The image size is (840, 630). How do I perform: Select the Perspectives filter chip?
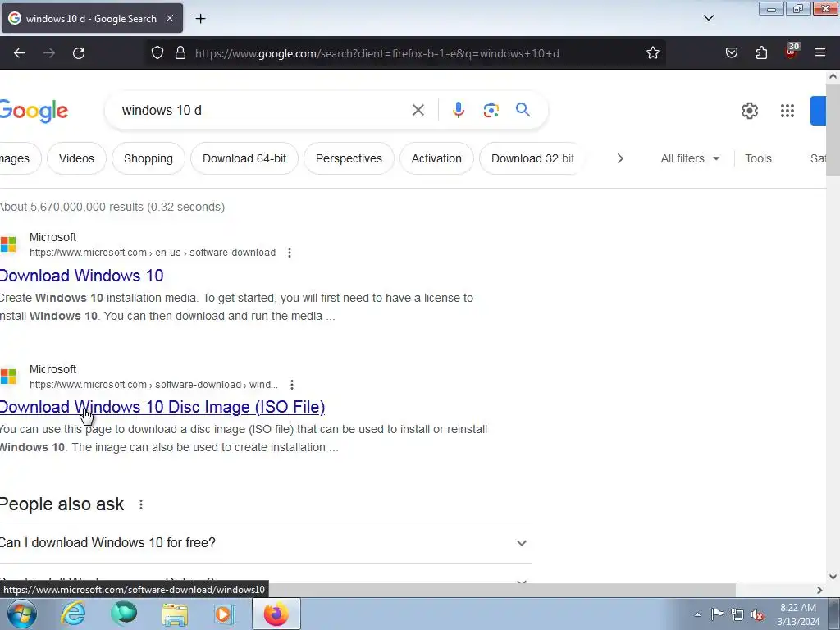coord(349,158)
